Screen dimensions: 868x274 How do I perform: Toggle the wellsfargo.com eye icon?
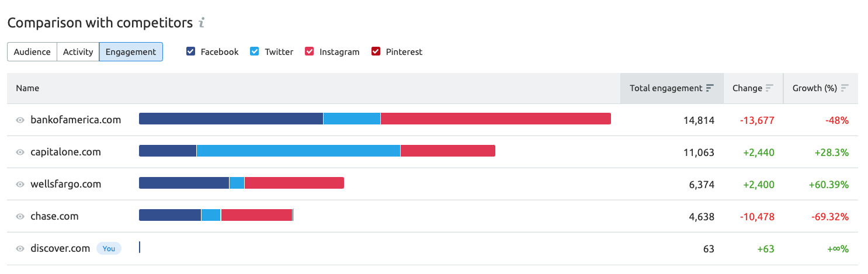[x=20, y=184]
